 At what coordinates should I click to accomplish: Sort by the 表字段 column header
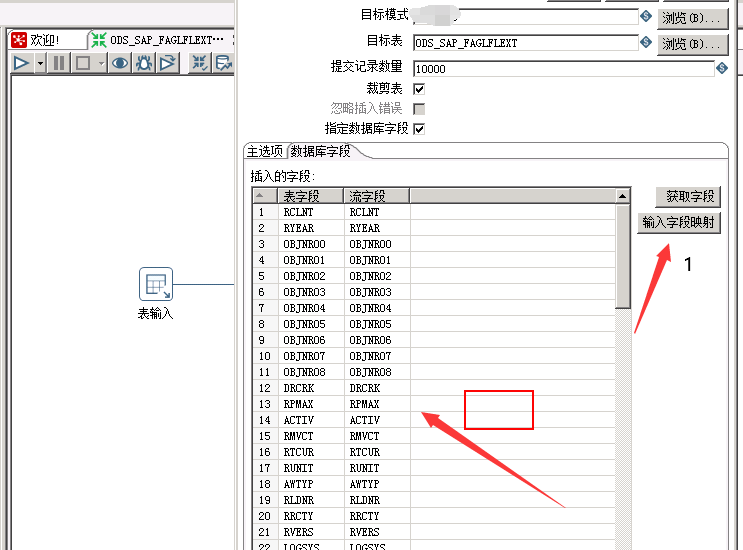[x=311, y=196]
